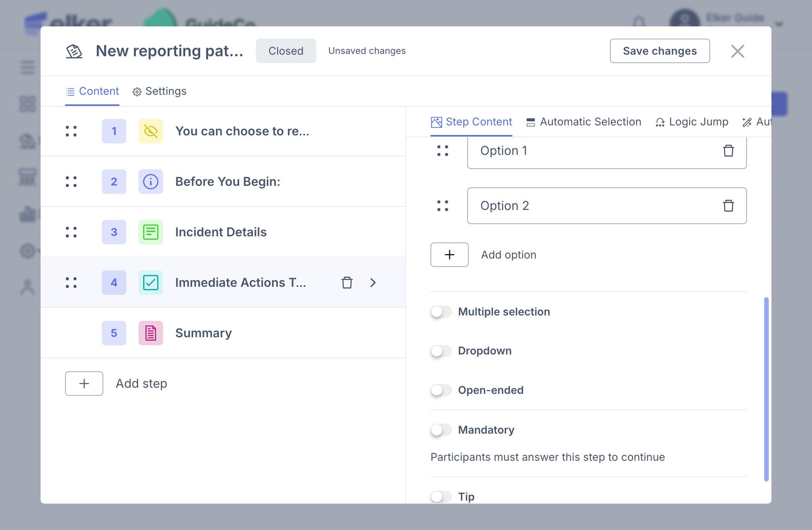Click the info icon on Before You Begin

(150, 182)
